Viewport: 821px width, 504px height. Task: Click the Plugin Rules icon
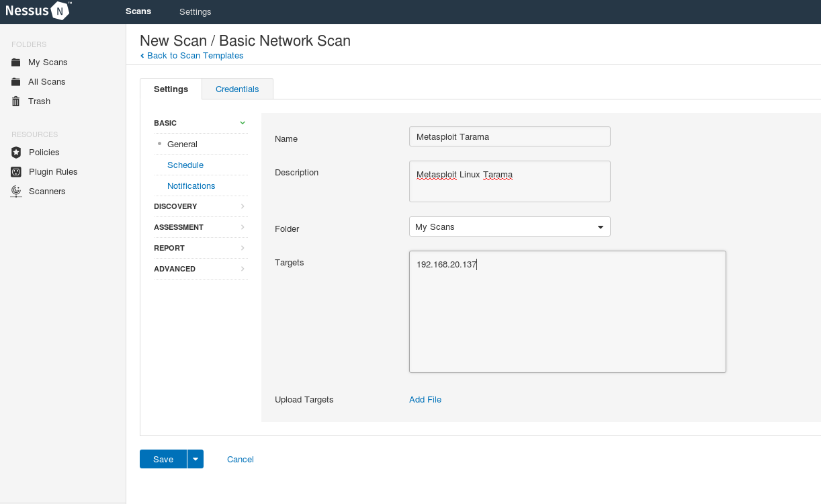pos(16,172)
